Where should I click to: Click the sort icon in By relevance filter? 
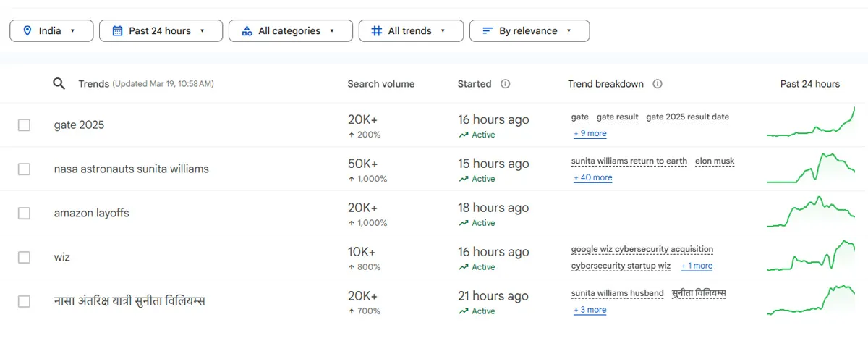click(x=488, y=31)
